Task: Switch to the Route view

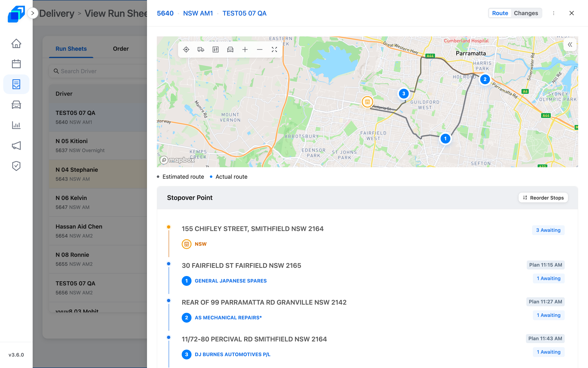Action: click(500, 13)
